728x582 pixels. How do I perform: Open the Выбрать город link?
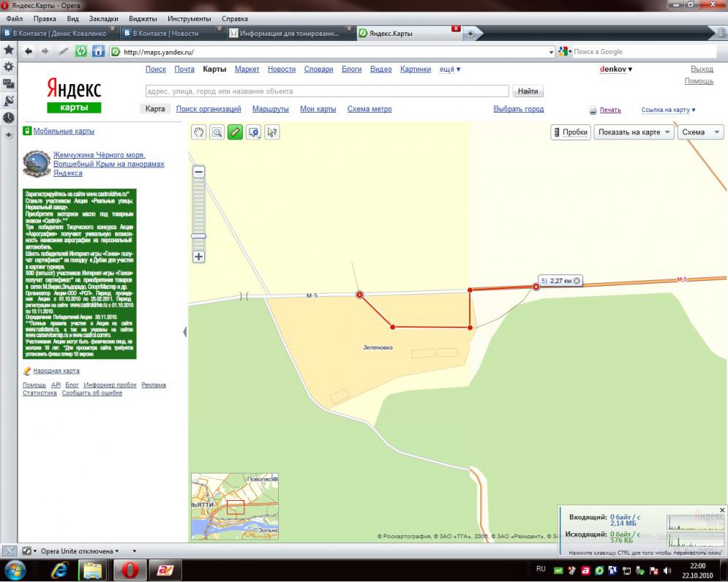[x=518, y=109]
